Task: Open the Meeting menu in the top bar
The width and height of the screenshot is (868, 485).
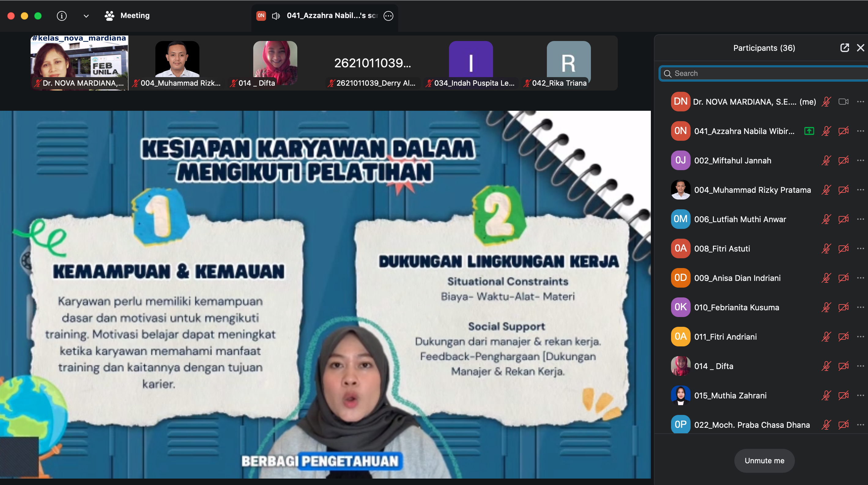Action: click(x=127, y=16)
